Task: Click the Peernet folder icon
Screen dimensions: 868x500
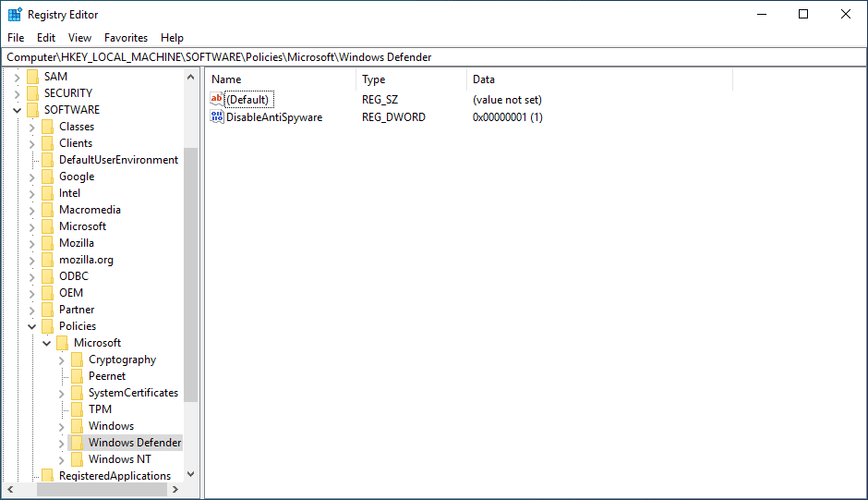Action: click(x=78, y=376)
